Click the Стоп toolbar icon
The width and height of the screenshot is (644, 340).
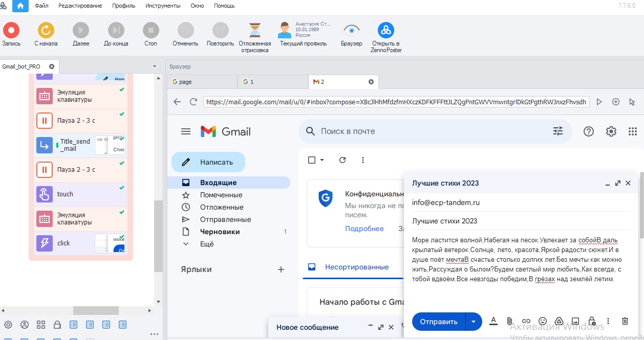(x=151, y=30)
